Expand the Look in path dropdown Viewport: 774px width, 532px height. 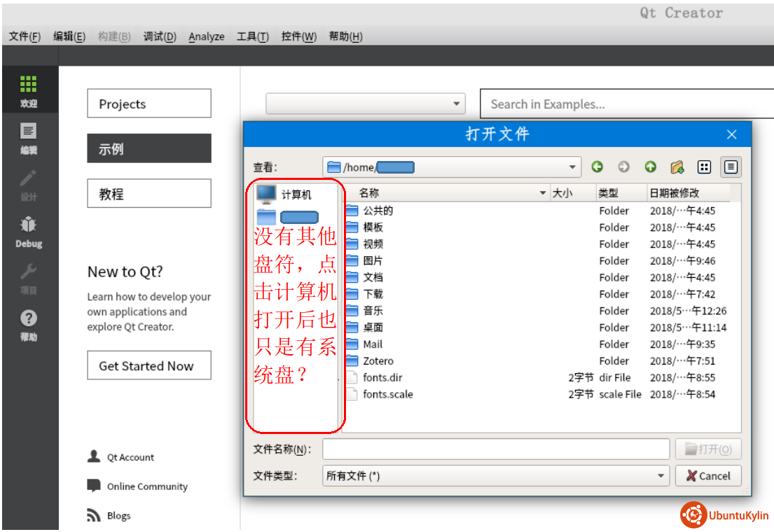tap(572, 167)
